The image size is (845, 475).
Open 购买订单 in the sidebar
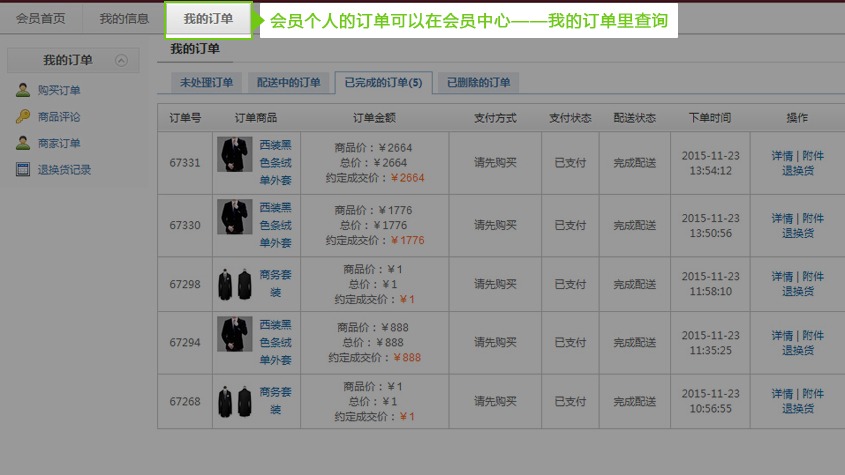point(59,90)
